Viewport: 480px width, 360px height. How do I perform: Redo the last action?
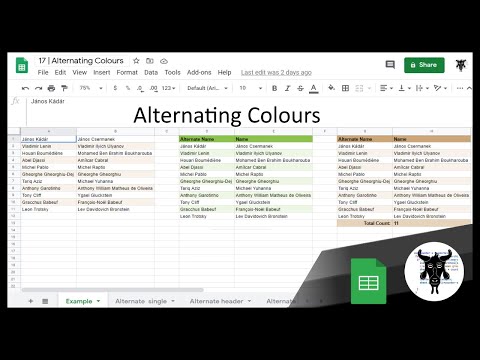tap(38, 88)
